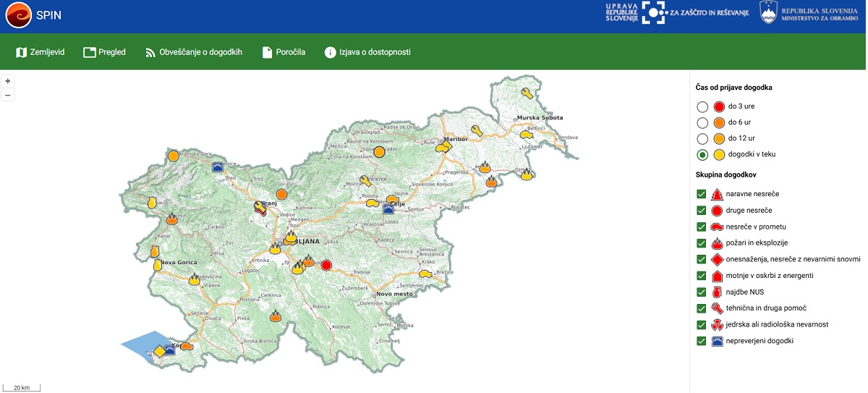868x393 pixels.
Task: Click the traffic accident marker near Brežice
Action: tap(425, 274)
